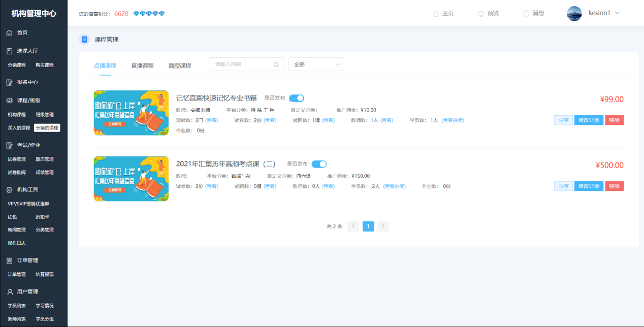Click 分享 on the ¥500.00 course
The image size is (644, 327).
(x=563, y=185)
